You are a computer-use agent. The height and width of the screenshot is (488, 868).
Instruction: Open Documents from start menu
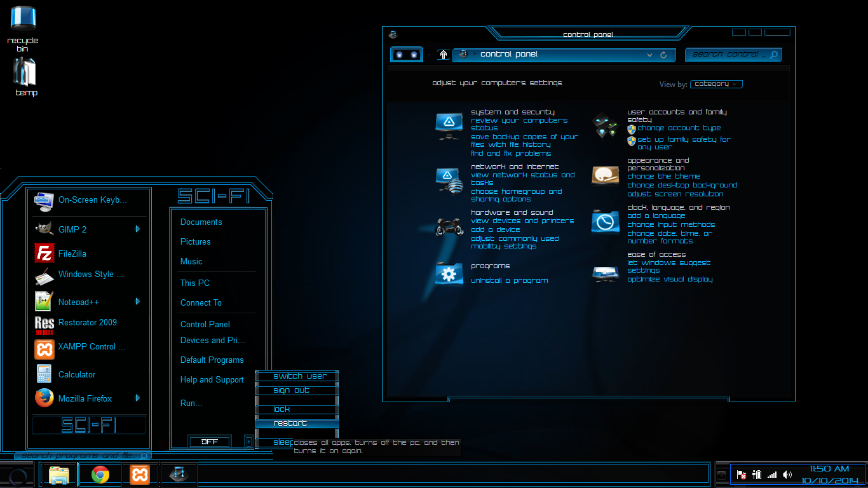point(201,222)
